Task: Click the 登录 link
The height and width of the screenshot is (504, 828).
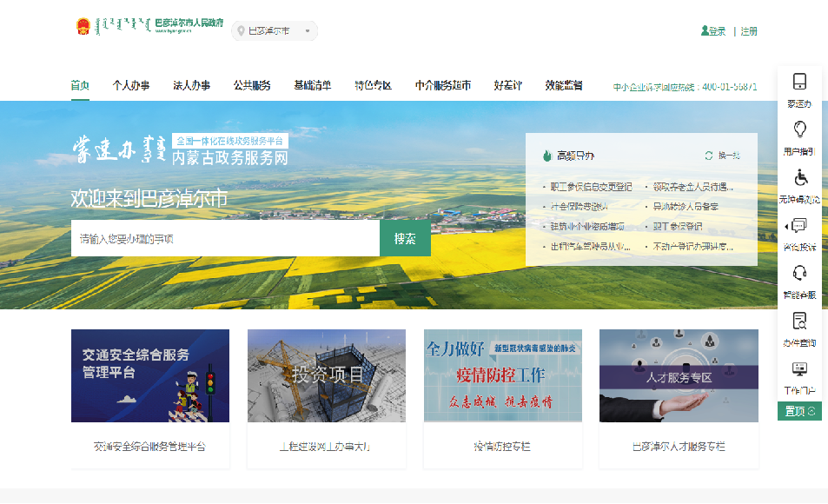Action: [717, 31]
